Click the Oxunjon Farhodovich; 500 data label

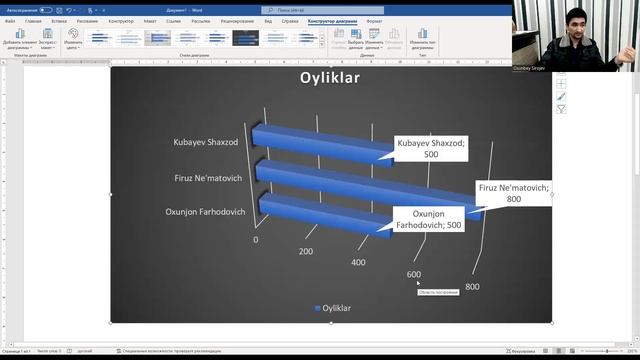[429, 219]
